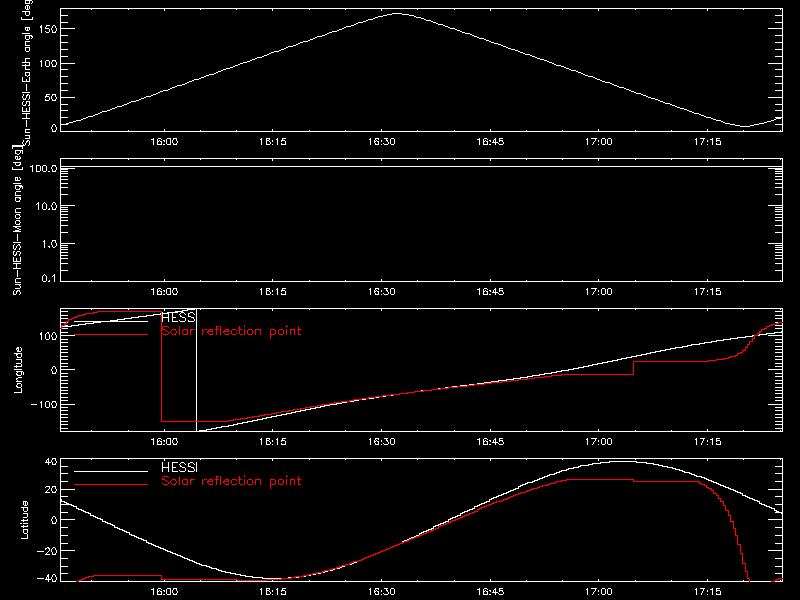This screenshot has width=800, height=600.
Task: Click white legend line sample in Latitude plot
Action: 111,471
